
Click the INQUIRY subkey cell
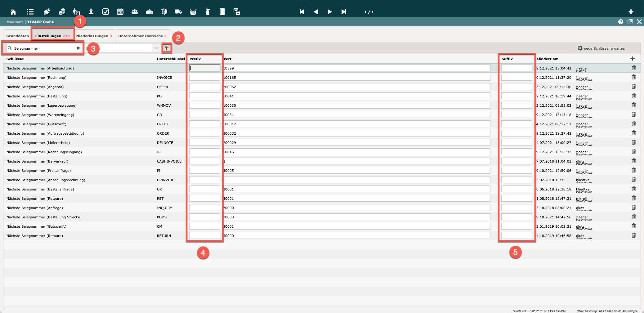[x=164, y=208]
